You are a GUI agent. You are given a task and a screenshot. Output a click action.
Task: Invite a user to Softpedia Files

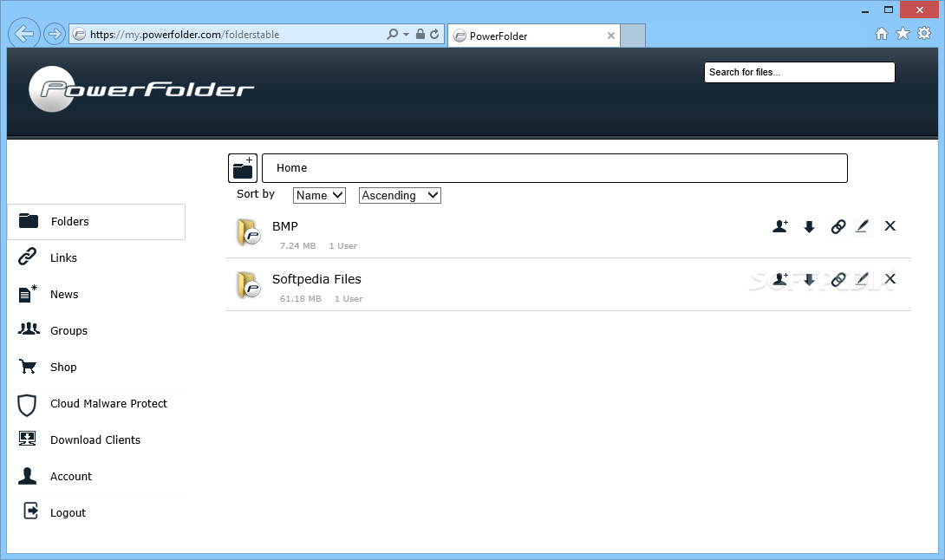pos(780,279)
